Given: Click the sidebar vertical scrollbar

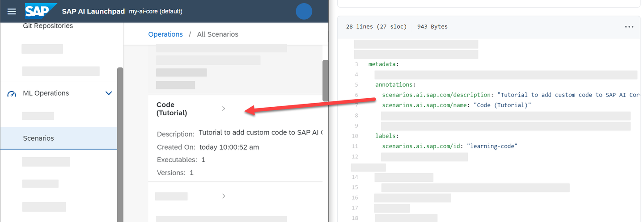Looking at the screenshot, I should (x=120, y=144).
